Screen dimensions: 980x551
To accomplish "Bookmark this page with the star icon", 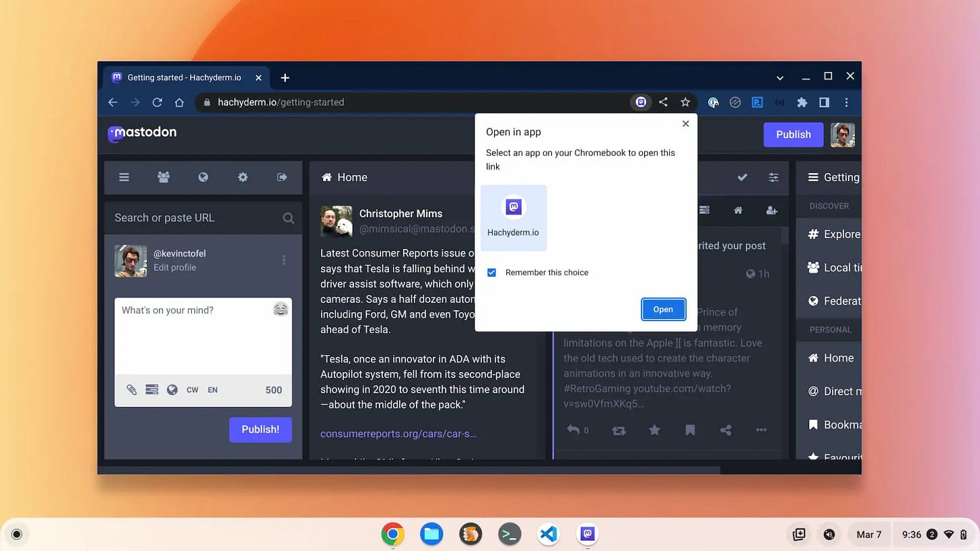I will pyautogui.click(x=685, y=102).
